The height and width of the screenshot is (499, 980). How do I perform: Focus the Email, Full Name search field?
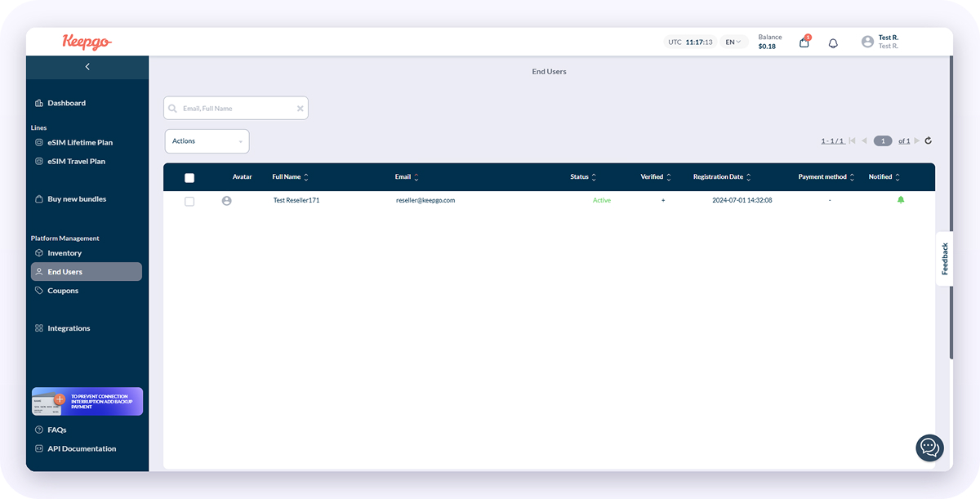(x=236, y=108)
